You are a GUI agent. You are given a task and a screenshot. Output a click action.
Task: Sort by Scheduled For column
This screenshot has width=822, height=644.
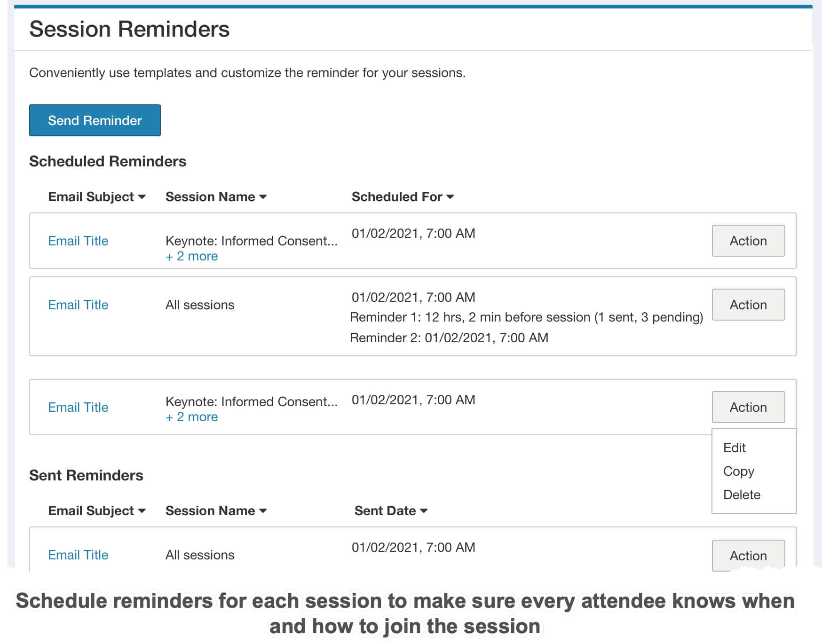(403, 196)
